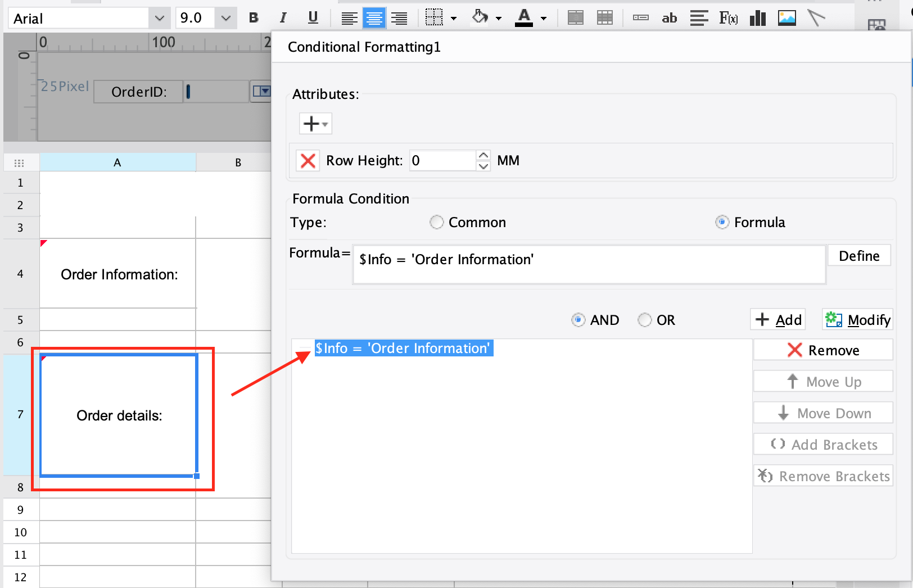This screenshot has width=913, height=588.
Task: Select row 1 header
Action: [x=21, y=183]
